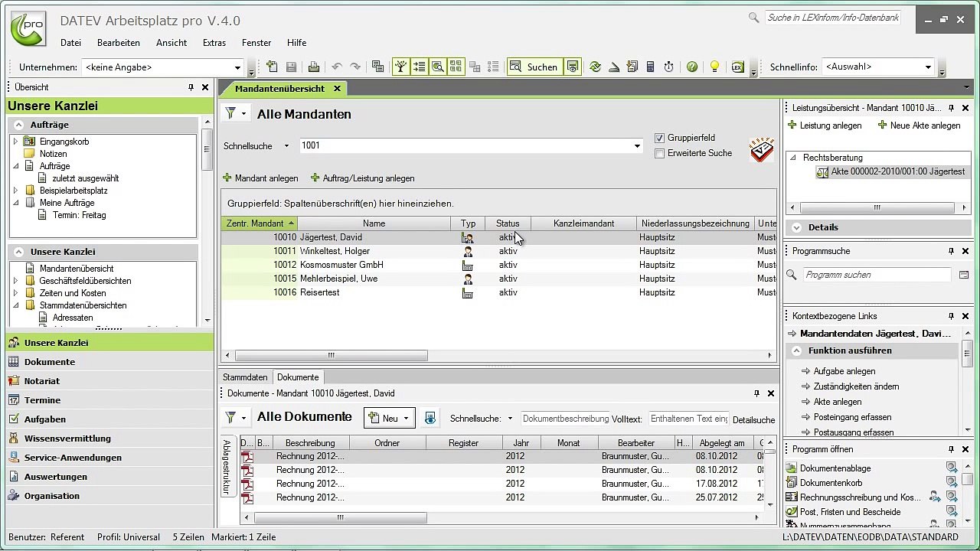Viewport: 980px width, 551px height.
Task: Close the Kontextbezogene Links panel
Action: [x=965, y=316]
